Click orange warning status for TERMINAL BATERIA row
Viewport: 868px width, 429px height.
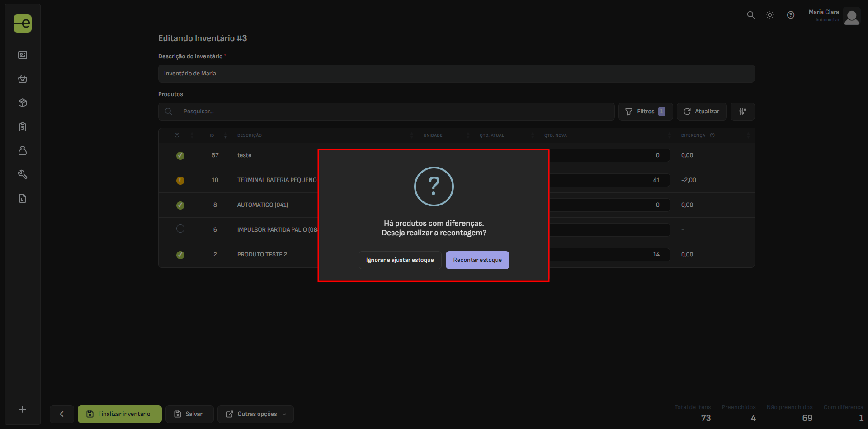coord(180,181)
